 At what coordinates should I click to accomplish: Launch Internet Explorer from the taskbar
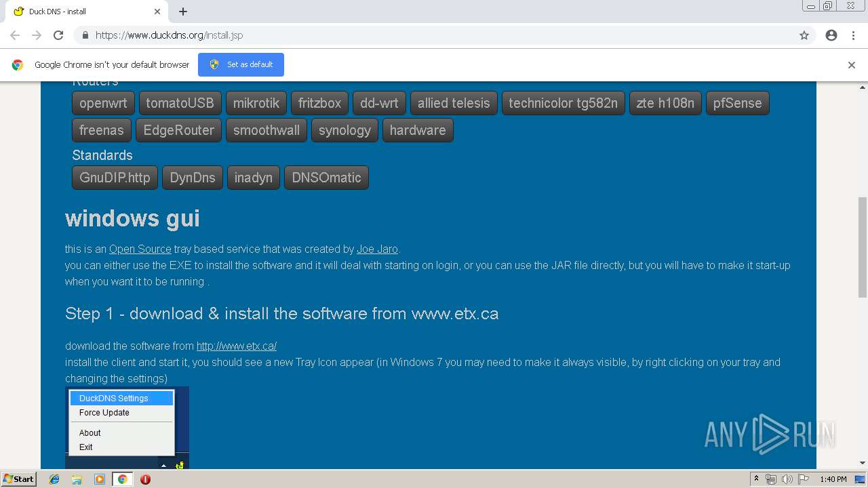click(54, 479)
